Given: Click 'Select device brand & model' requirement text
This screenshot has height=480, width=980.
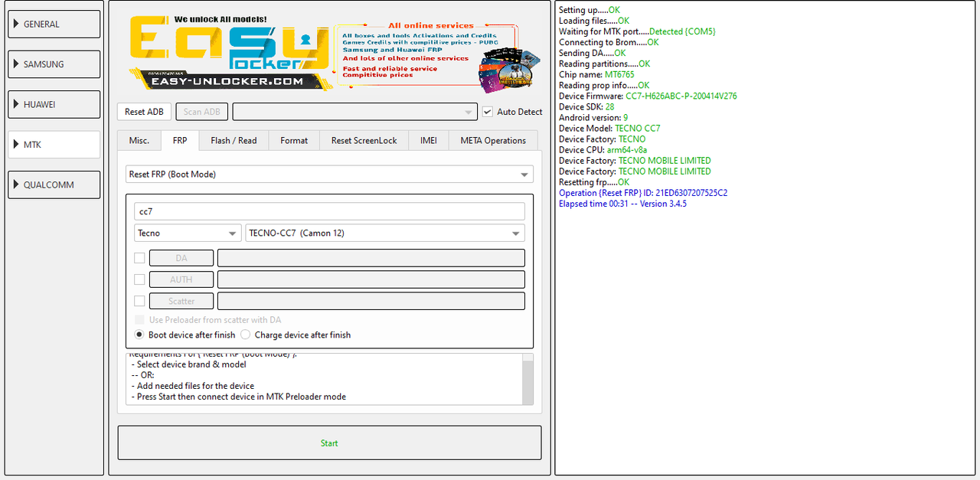Looking at the screenshot, I should 188,364.
